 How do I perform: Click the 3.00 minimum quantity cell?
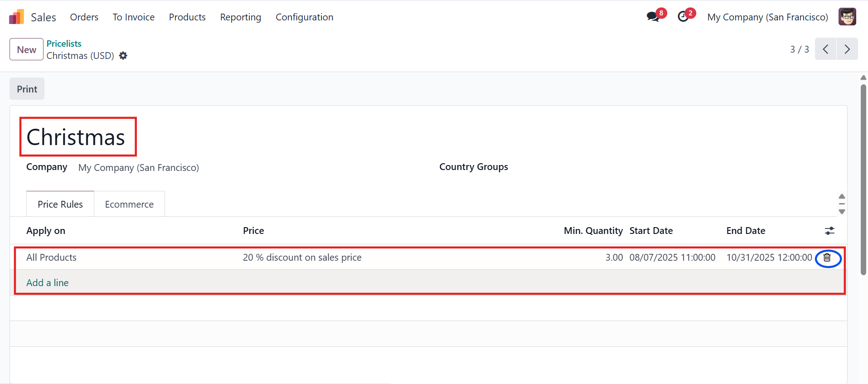pos(614,258)
